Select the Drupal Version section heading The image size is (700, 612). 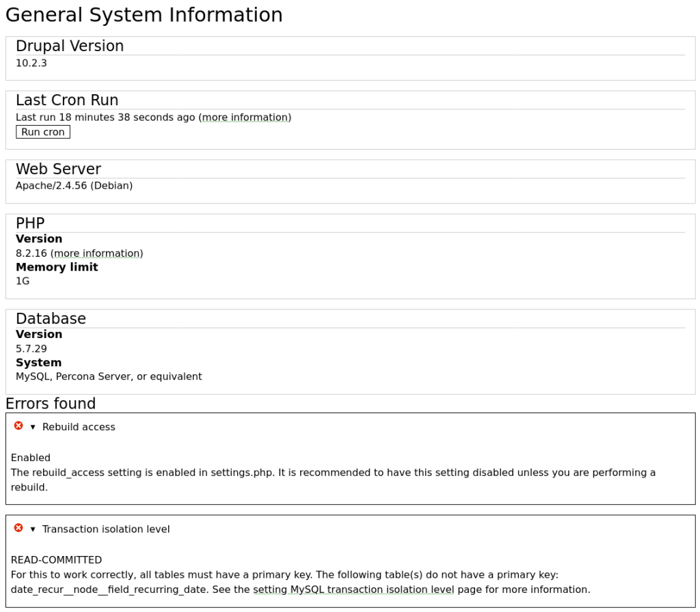coord(70,46)
